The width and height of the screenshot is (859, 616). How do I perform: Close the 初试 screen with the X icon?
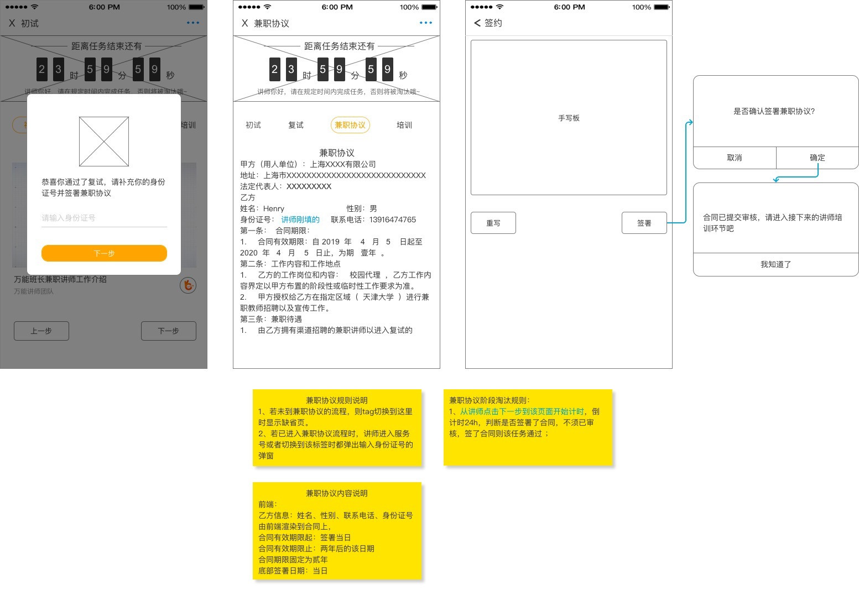point(12,23)
